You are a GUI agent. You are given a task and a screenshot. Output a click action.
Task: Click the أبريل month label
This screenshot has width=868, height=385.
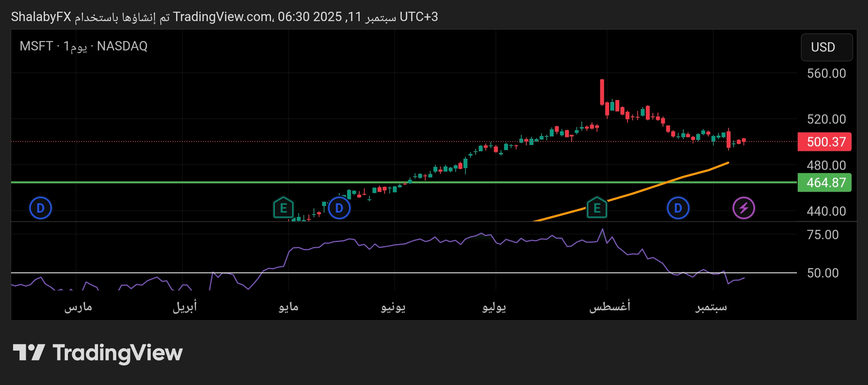[x=185, y=307]
